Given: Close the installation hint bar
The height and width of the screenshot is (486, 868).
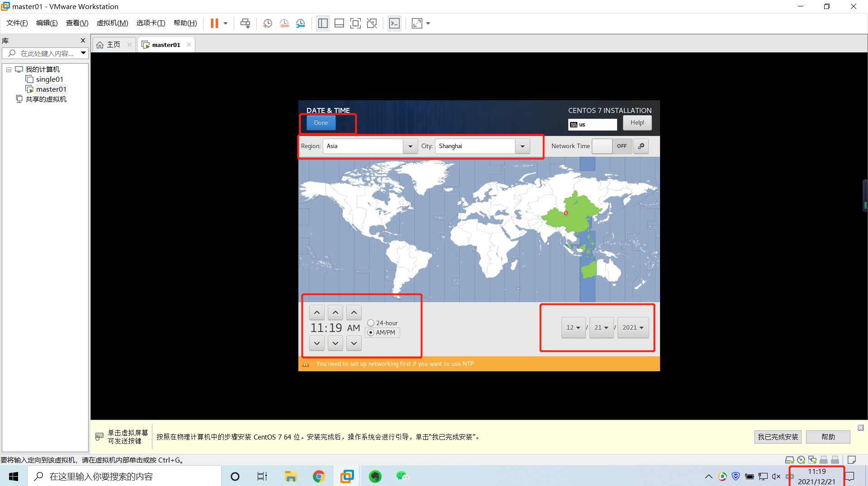Looking at the screenshot, I should pyautogui.click(x=861, y=428).
